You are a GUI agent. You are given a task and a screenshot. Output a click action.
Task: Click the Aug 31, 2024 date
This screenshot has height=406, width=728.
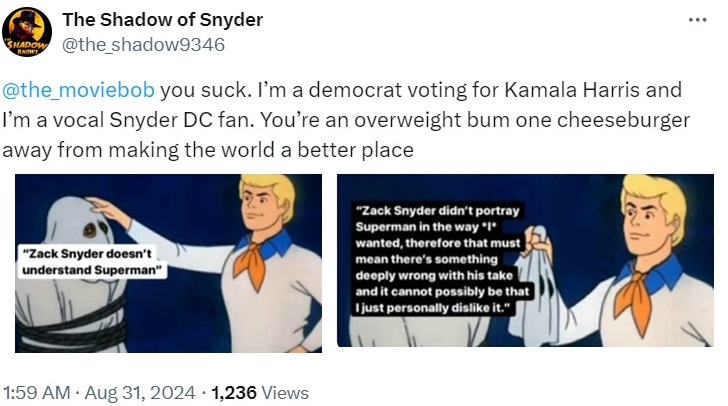pos(140,393)
